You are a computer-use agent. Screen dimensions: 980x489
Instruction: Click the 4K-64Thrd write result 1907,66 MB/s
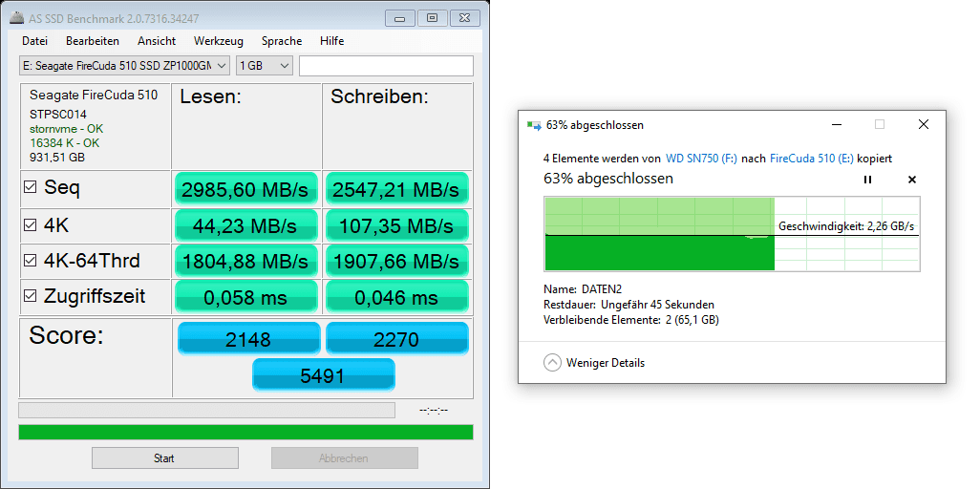pos(397,262)
